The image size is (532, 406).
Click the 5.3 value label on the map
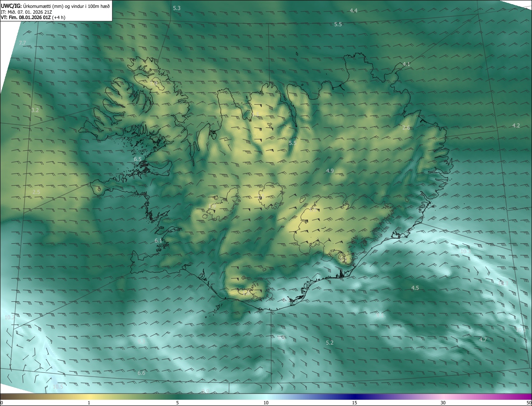coord(177,8)
